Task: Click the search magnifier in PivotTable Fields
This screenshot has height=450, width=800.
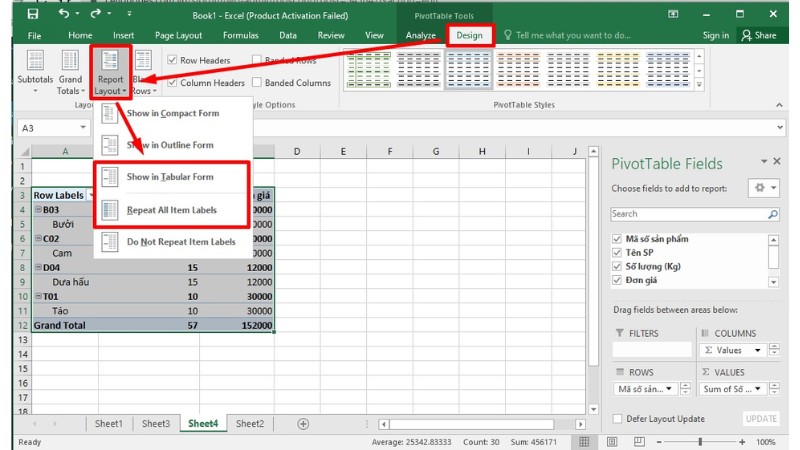Action: [772, 214]
